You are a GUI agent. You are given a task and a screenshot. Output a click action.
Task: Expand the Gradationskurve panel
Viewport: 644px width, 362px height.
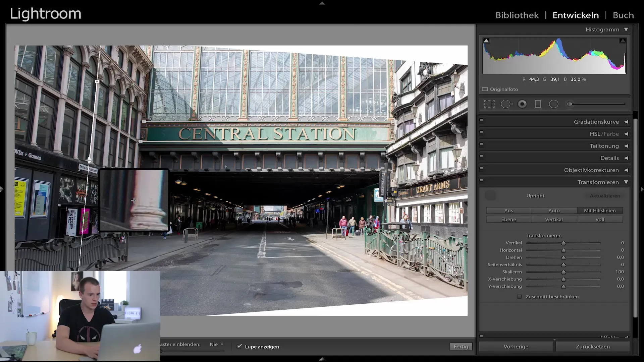coord(626,122)
